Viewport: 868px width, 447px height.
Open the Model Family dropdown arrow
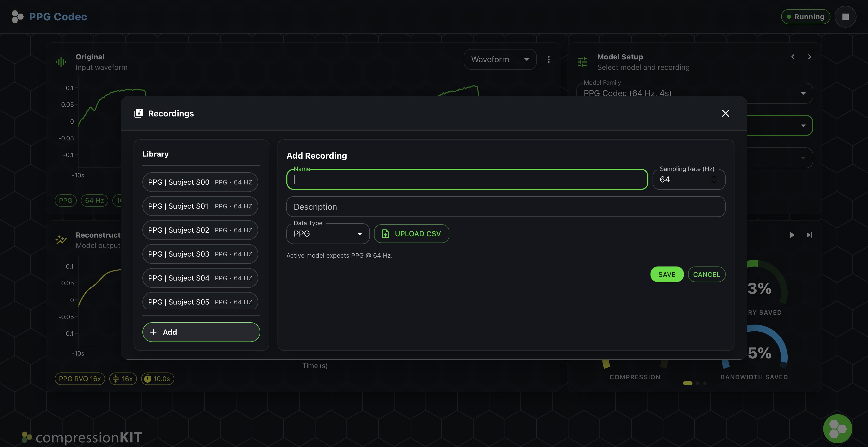[x=803, y=93]
